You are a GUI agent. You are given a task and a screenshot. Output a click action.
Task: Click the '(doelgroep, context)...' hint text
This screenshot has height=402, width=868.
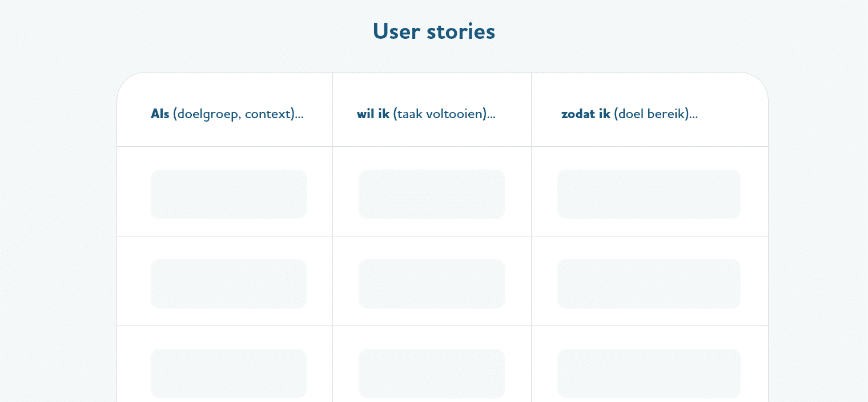(238, 115)
